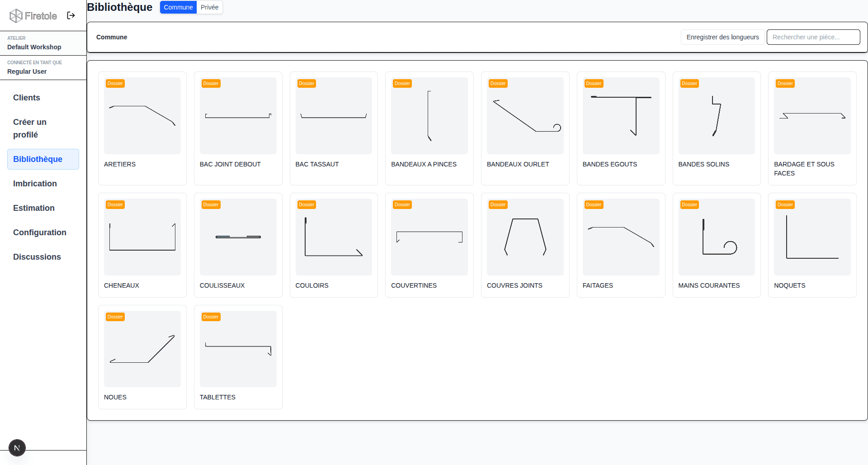868x465 pixels.
Task: Open the BANDES SOLINS thumbnail
Action: click(717, 116)
